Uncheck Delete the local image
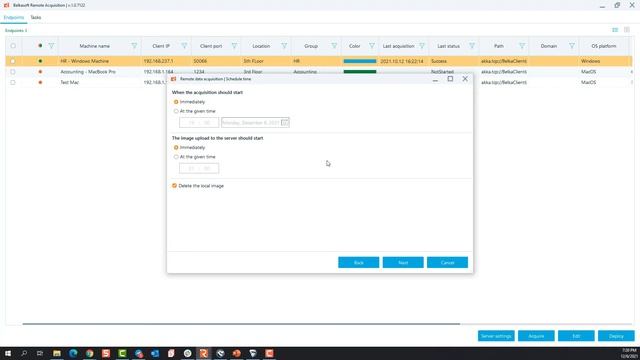Viewport: 640px width, 360px height. [x=174, y=186]
